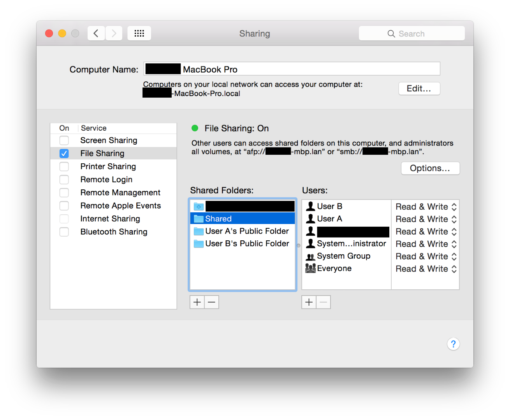510x420 pixels.
Task: Click the green File Sharing status indicator
Action: coord(195,128)
